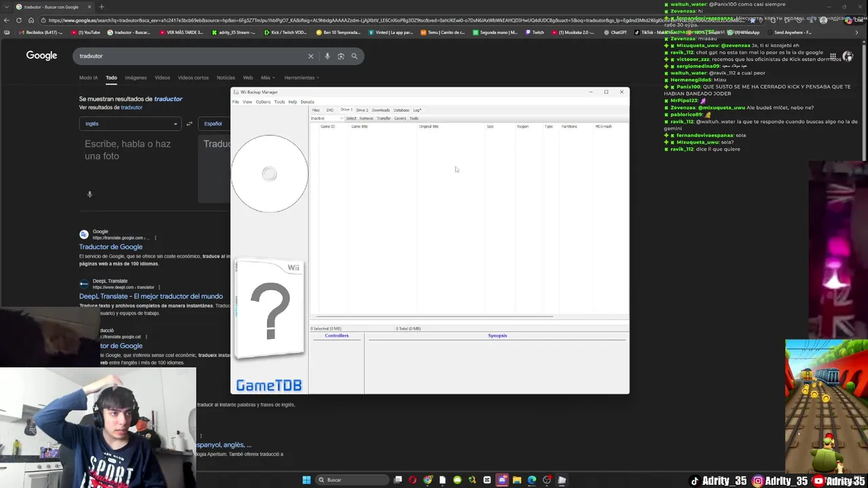Switch to the Files tab

tap(316, 110)
